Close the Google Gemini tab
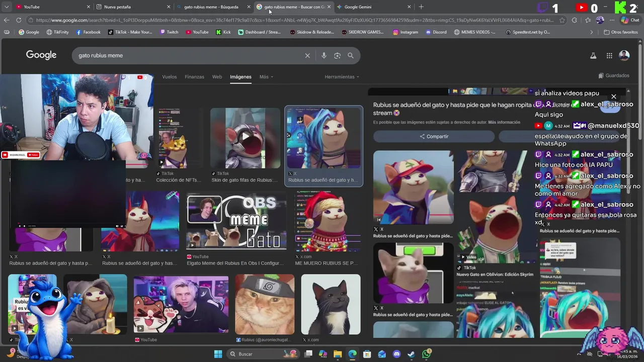This screenshot has width=644, height=362. [409, 7]
